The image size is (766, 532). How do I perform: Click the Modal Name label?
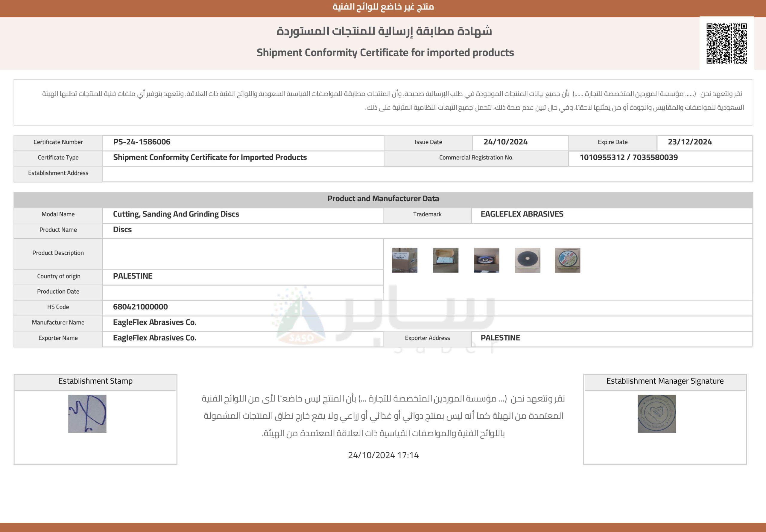(58, 214)
